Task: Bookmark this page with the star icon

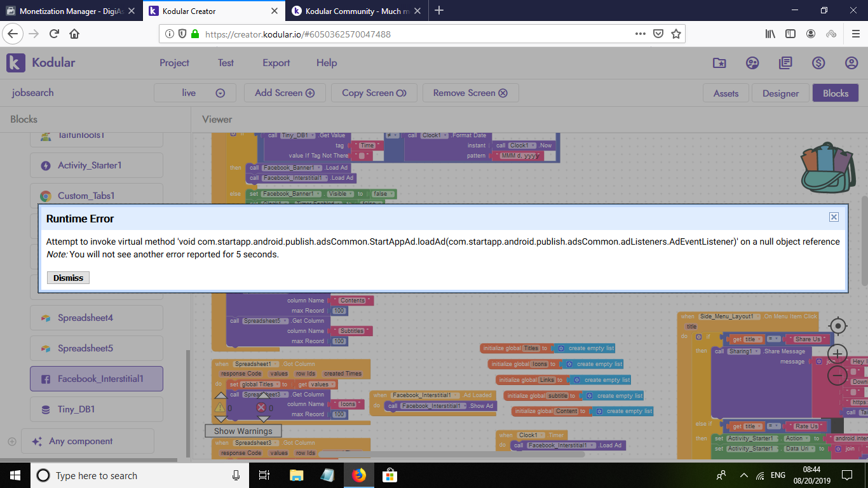Action: click(x=676, y=34)
